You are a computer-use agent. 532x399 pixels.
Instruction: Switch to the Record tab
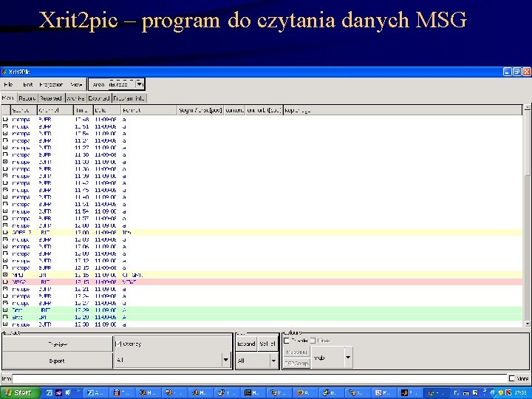(x=27, y=98)
